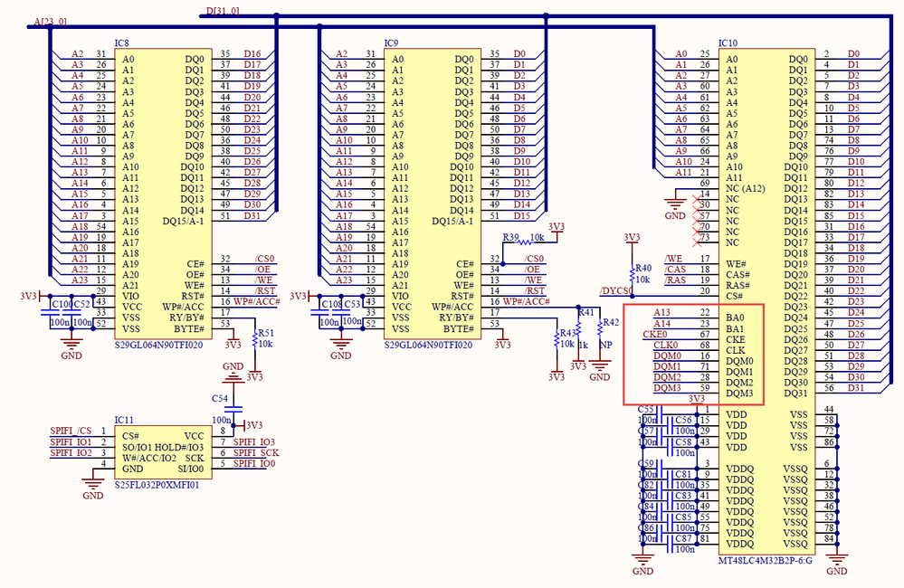
Task: Select the SPIFI_SCK net label
Action: [256, 453]
